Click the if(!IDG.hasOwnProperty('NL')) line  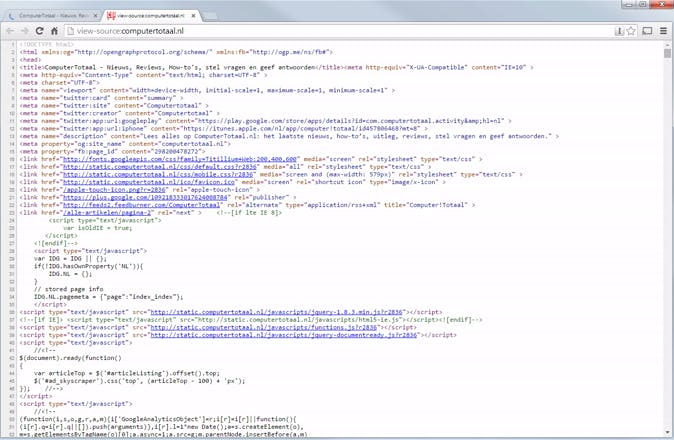coord(89,266)
